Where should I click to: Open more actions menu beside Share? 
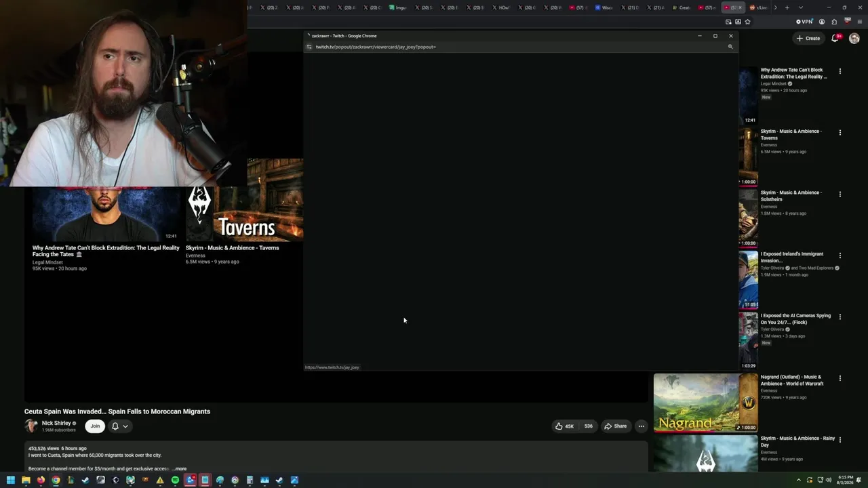641,426
